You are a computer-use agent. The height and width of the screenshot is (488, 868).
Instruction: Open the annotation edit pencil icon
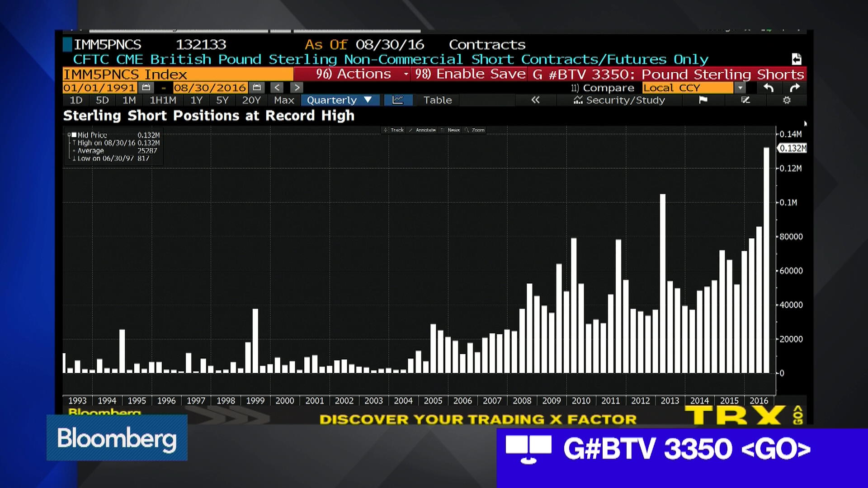[745, 100]
